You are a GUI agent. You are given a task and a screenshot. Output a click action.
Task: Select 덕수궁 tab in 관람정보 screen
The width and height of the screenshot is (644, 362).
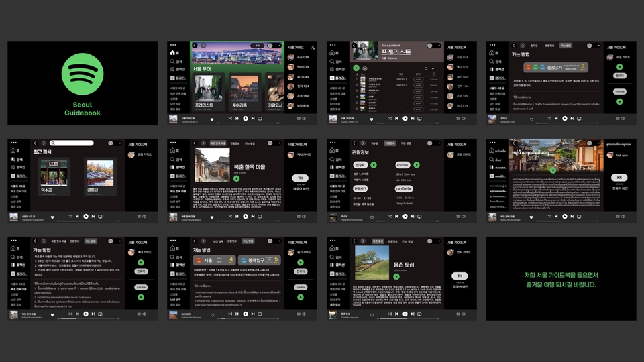[x=374, y=143]
